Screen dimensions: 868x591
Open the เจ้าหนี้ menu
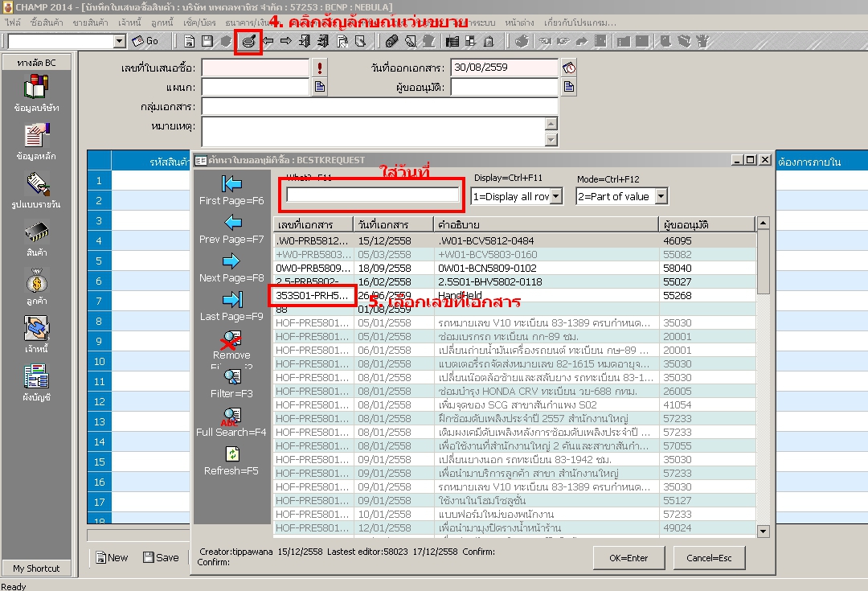129,23
